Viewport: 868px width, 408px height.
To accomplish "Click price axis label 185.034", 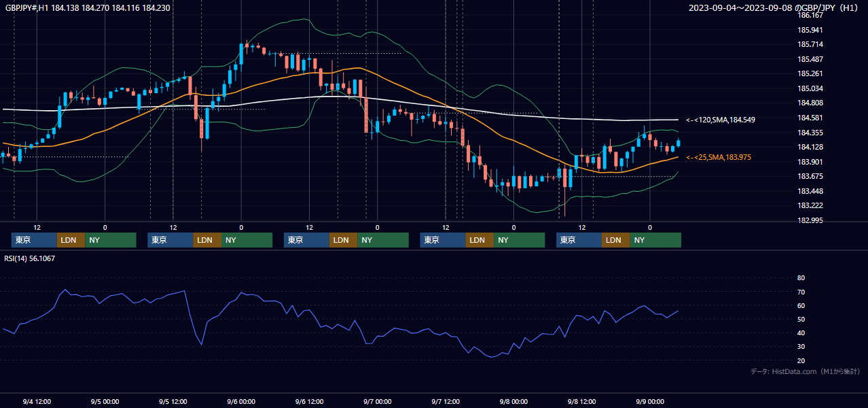I will tap(810, 88).
